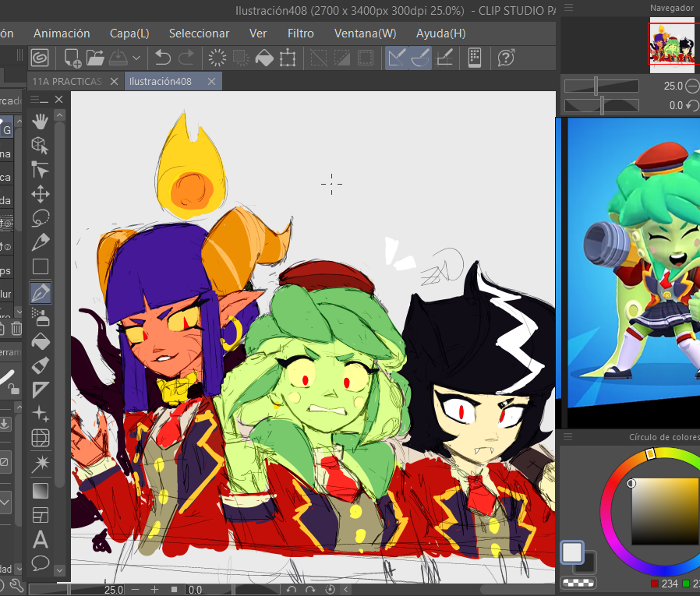Click the Fill toolbar bucket icon

pyautogui.click(x=264, y=58)
